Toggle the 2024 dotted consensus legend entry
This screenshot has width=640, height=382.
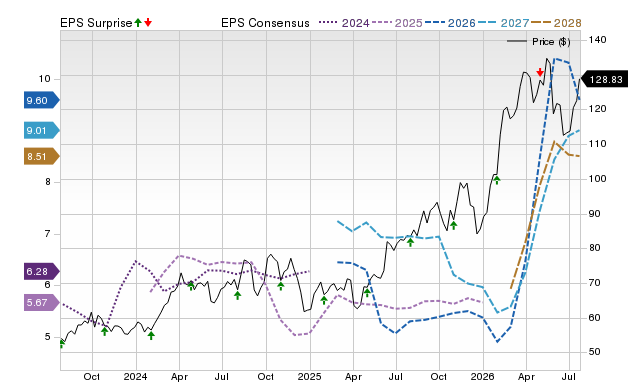click(344, 23)
